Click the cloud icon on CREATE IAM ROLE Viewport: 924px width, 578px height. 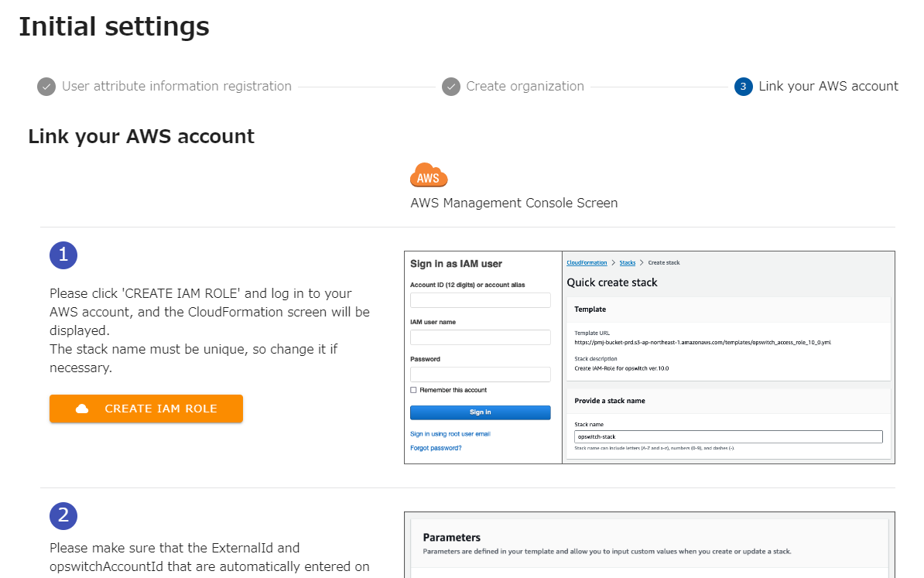[82, 409]
